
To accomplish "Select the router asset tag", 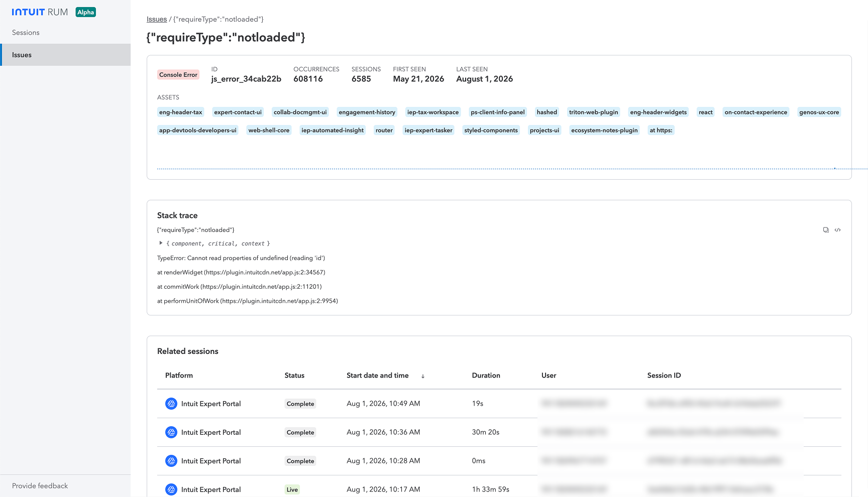I will pyautogui.click(x=384, y=131).
